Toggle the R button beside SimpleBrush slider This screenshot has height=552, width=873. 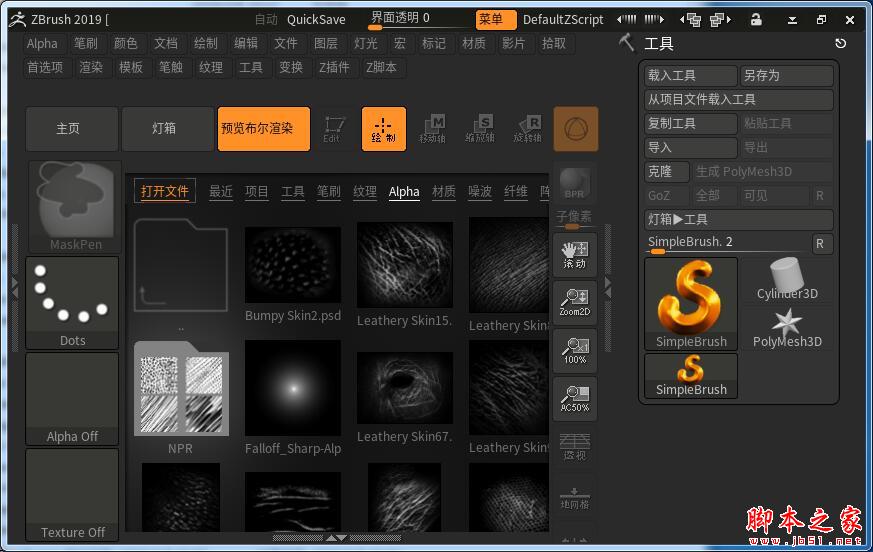(820, 243)
